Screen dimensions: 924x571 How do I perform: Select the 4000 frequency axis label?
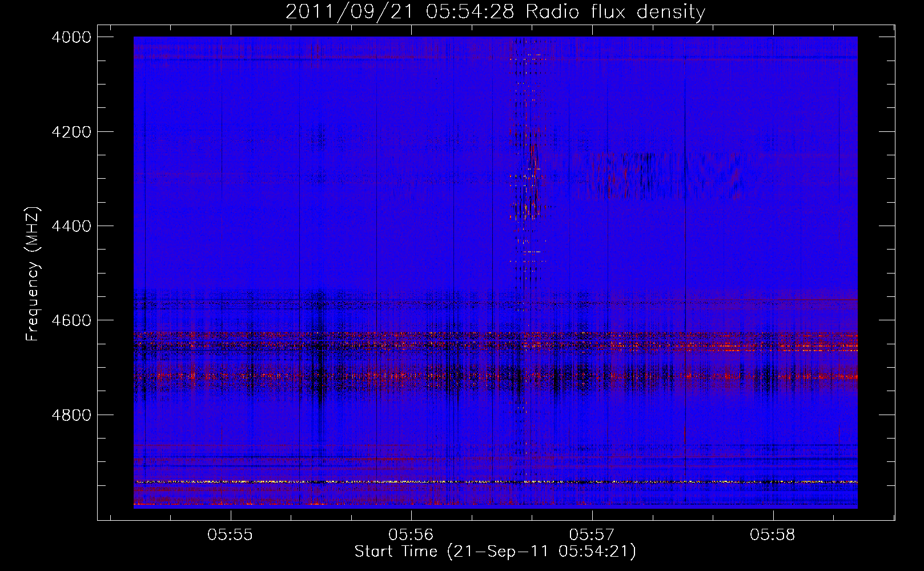click(x=71, y=37)
